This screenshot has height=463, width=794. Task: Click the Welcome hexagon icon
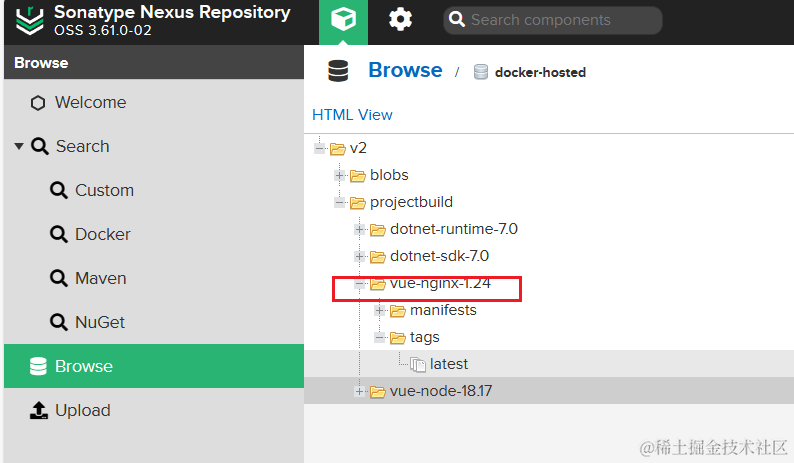click(x=38, y=103)
